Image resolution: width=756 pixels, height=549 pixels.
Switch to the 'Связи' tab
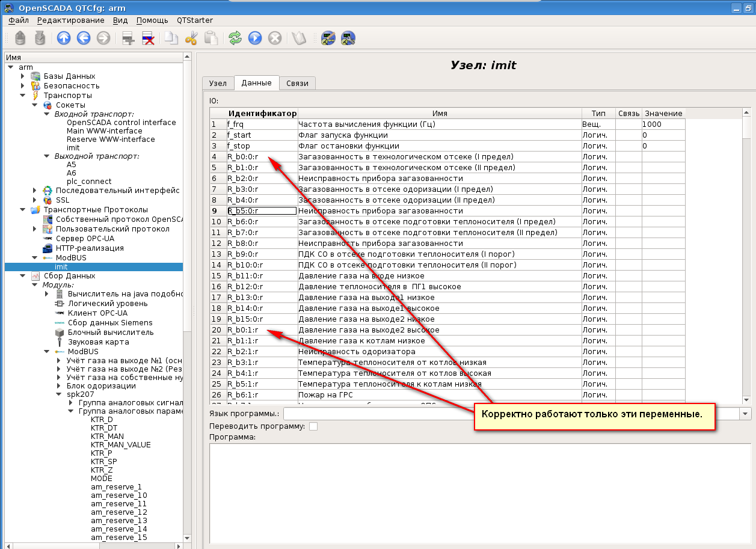[x=298, y=84]
